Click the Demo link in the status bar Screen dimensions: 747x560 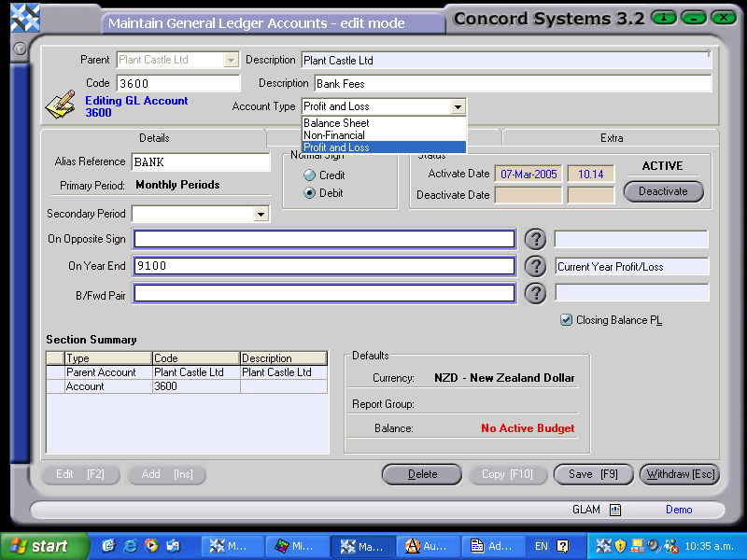[x=679, y=510]
